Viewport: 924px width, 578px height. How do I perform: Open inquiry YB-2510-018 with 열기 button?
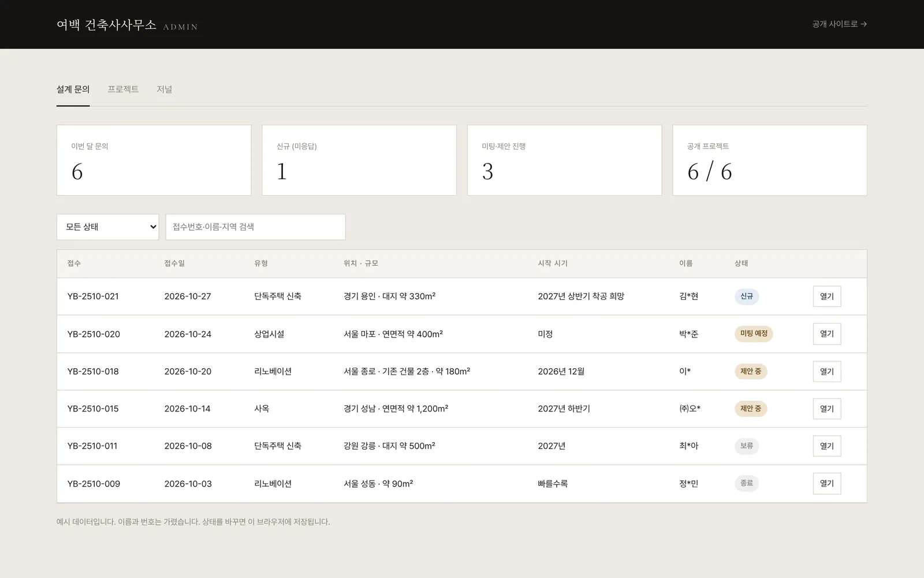click(827, 372)
